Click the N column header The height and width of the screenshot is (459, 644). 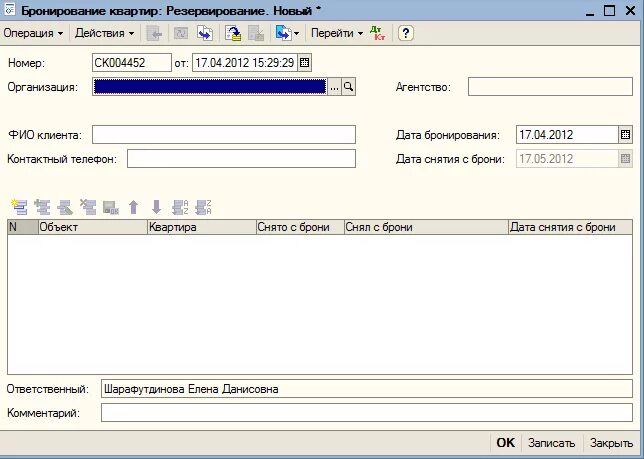23,227
